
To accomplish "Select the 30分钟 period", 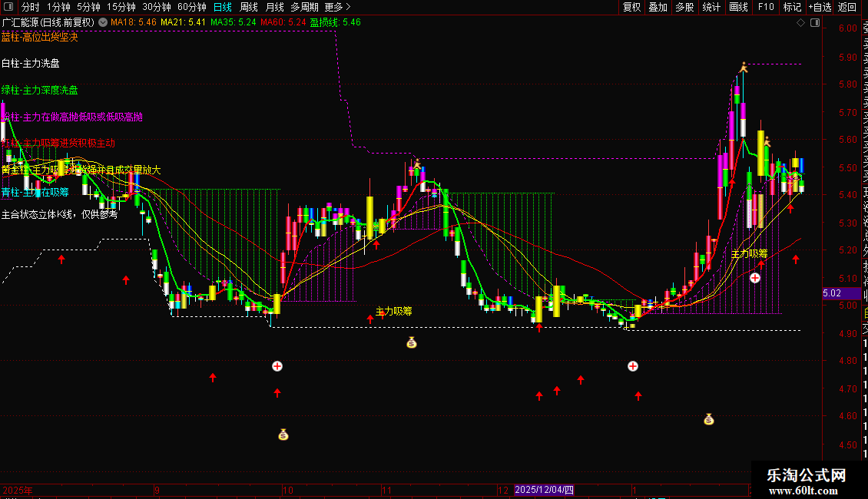I will (157, 7).
